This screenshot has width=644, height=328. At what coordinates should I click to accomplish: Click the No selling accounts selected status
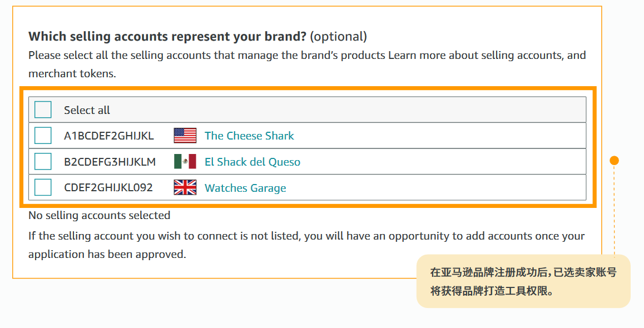[99, 215]
